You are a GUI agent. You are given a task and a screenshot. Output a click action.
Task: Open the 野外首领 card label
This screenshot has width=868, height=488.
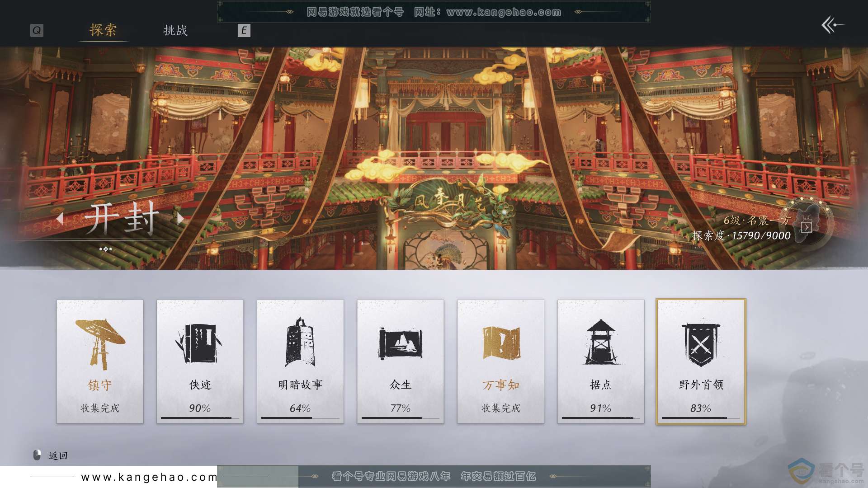[701, 385]
